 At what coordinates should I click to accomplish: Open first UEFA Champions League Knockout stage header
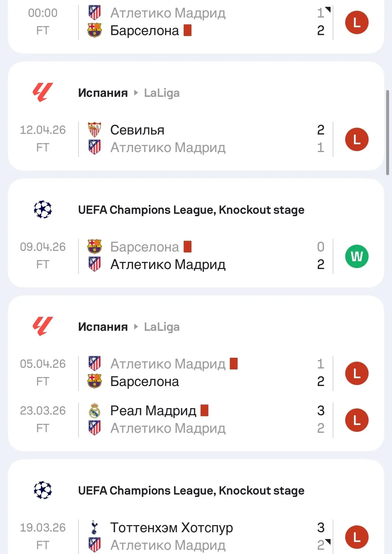click(x=191, y=210)
